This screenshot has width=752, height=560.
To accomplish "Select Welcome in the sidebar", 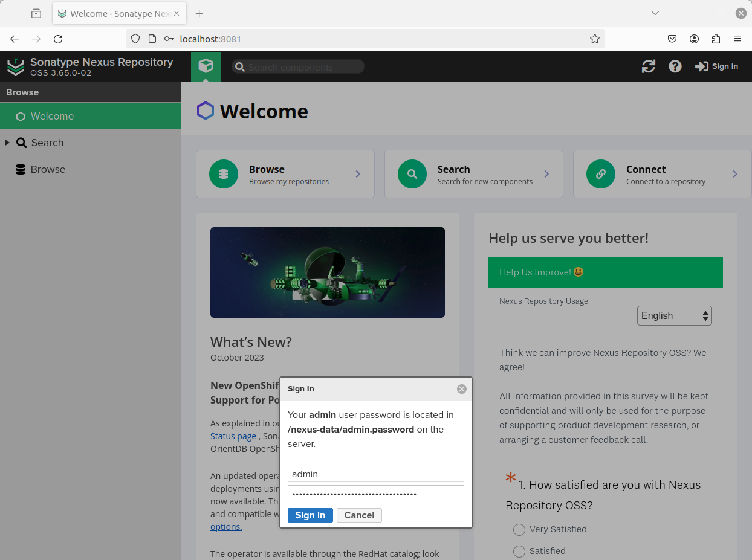I will [x=91, y=116].
